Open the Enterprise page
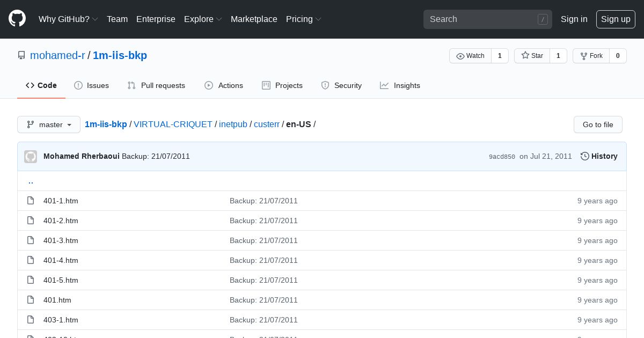This screenshot has height=338, width=644. click(156, 19)
